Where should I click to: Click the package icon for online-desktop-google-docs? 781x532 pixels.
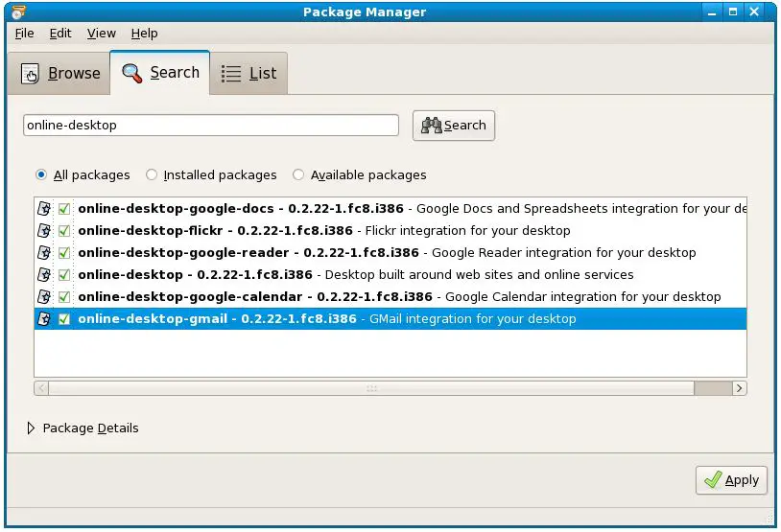pyautogui.click(x=44, y=209)
